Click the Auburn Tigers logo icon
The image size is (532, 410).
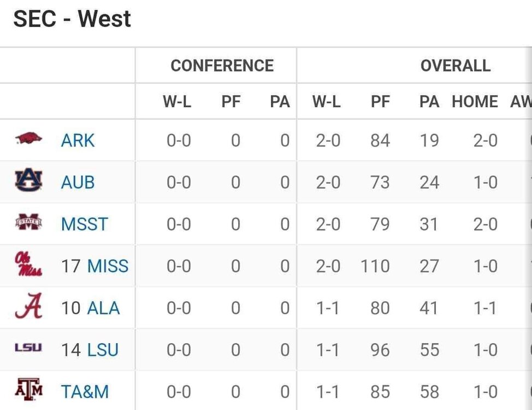[x=28, y=181]
